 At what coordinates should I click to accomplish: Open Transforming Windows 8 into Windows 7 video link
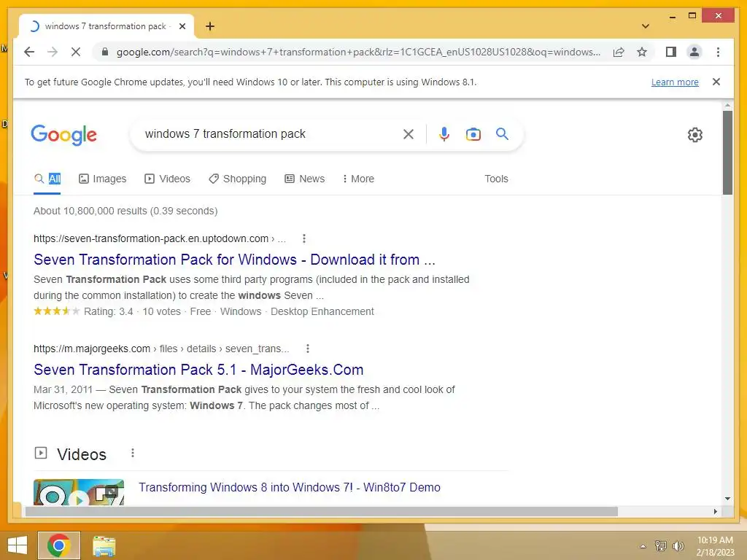tap(290, 488)
